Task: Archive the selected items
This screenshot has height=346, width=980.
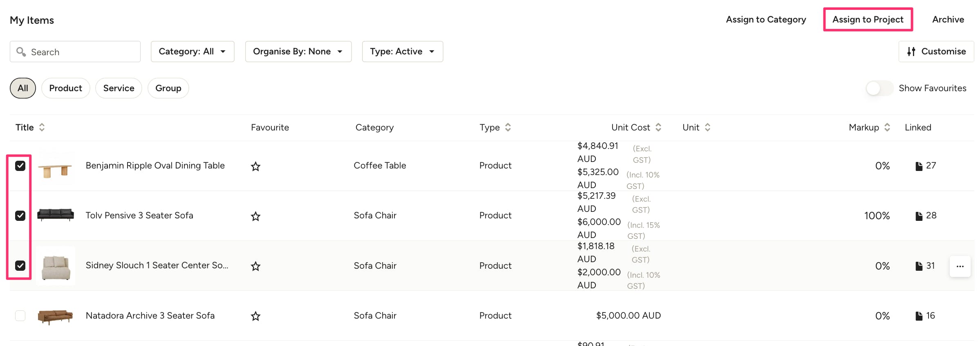Action: click(x=948, y=20)
